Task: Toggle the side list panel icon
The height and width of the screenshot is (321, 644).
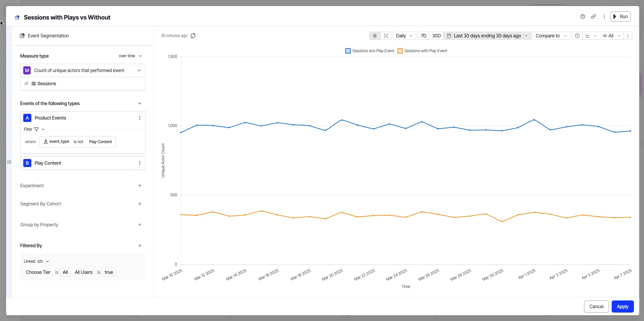Action: pyautogui.click(x=9, y=162)
